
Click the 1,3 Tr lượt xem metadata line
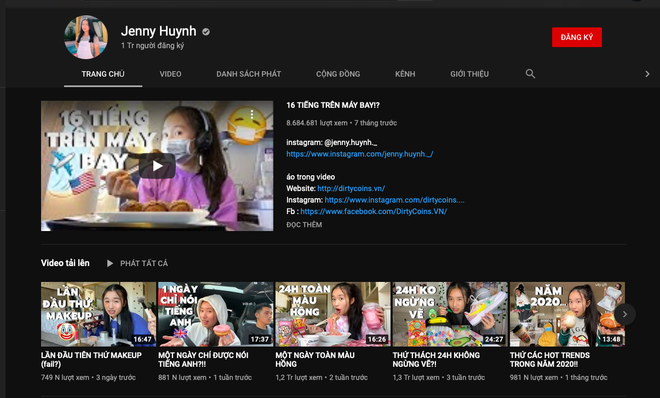click(439, 377)
